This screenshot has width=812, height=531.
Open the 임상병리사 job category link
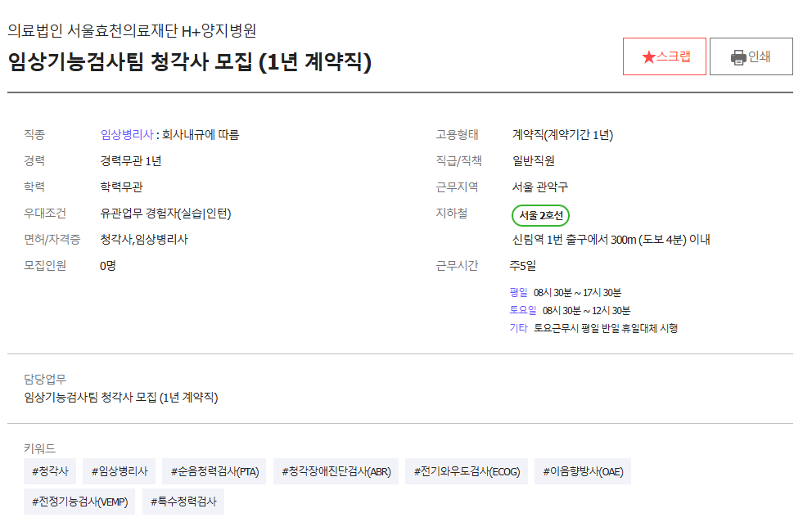126,135
